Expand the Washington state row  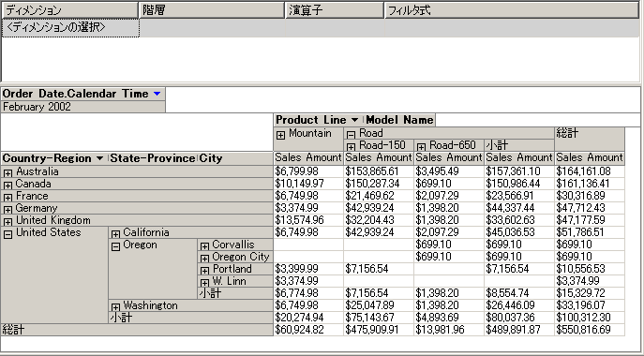[116, 307]
